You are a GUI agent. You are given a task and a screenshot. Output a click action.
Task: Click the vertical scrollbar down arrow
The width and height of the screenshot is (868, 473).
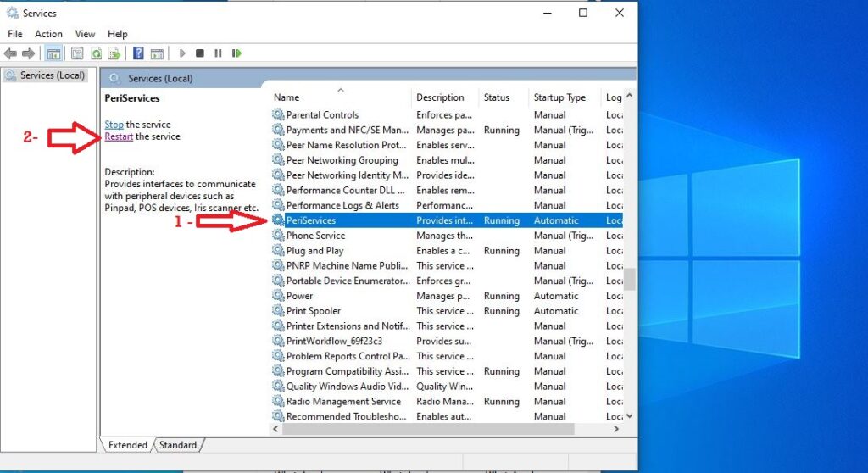629,416
